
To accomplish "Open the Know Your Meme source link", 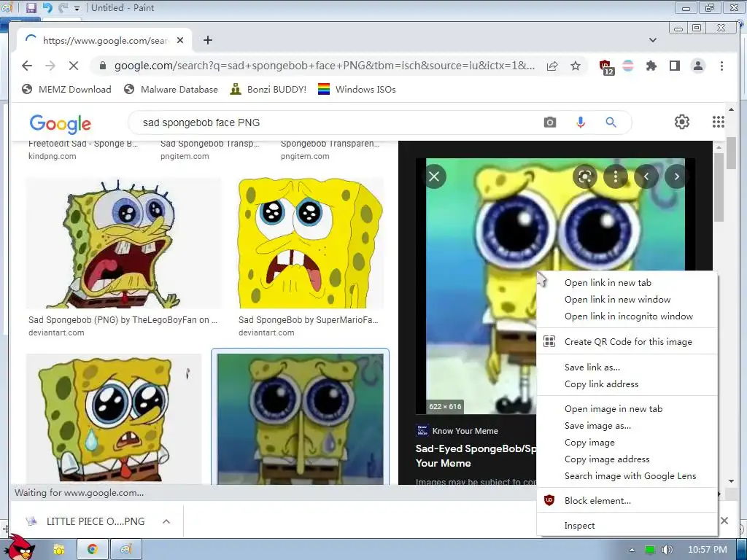I will [457, 431].
